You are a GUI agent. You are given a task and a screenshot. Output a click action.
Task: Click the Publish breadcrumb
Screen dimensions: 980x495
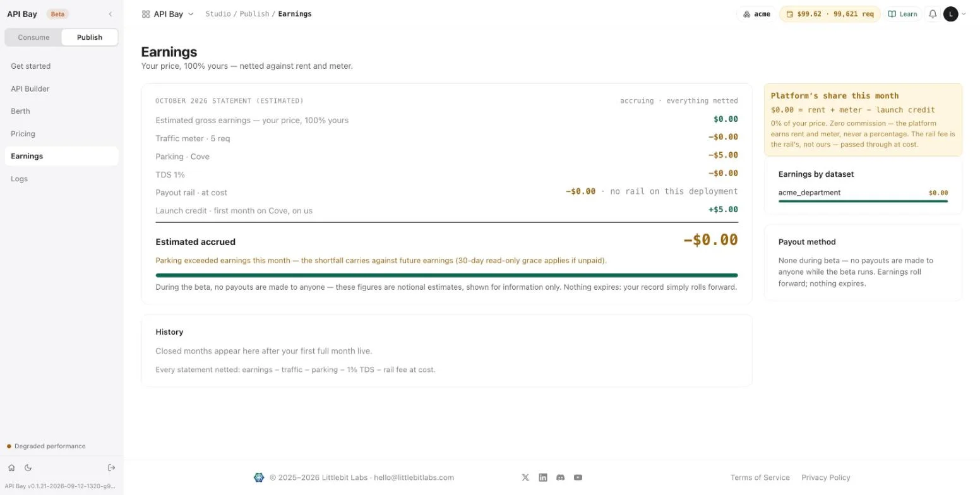254,14
